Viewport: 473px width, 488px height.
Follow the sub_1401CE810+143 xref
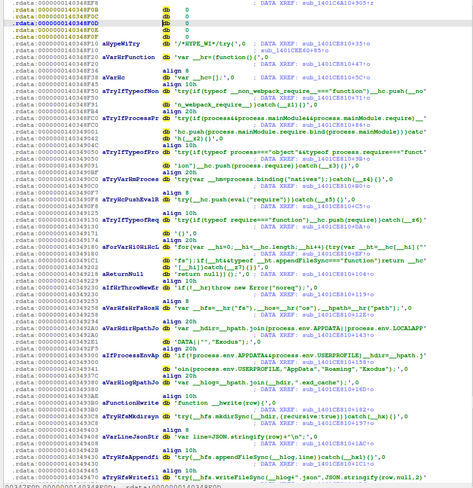point(338,335)
